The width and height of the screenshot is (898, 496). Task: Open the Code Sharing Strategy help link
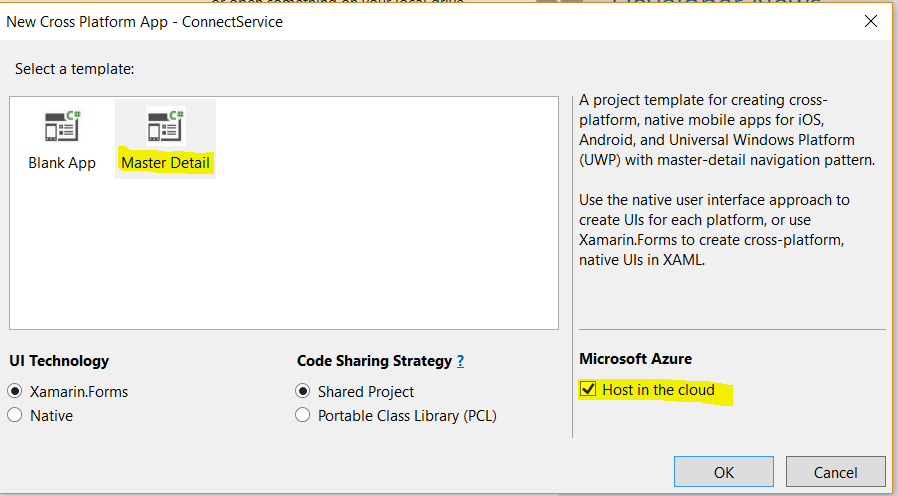[x=460, y=361]
